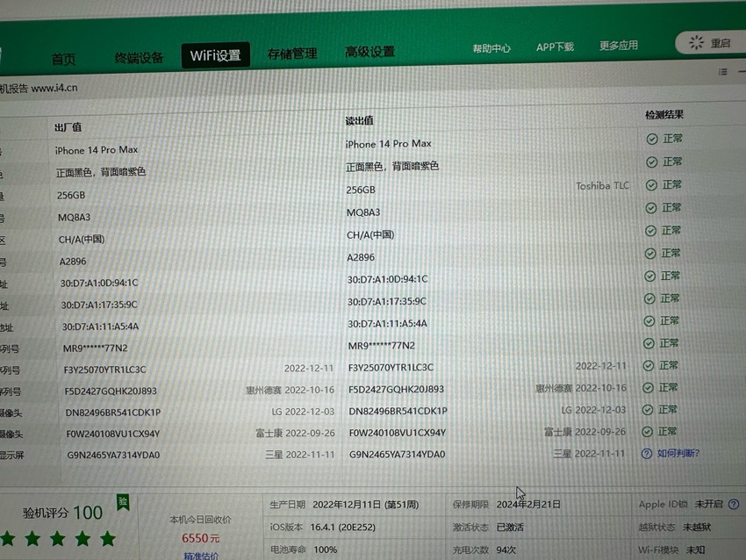The height and width of the screenshot is (560, 746).
Task: Click the 出厂值 column header
Action: 68,127
